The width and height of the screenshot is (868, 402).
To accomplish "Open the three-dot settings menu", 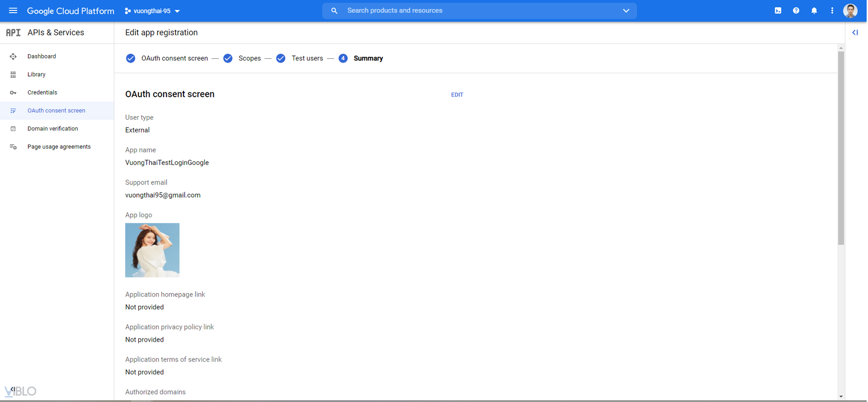I will click(x=832, y=11).
